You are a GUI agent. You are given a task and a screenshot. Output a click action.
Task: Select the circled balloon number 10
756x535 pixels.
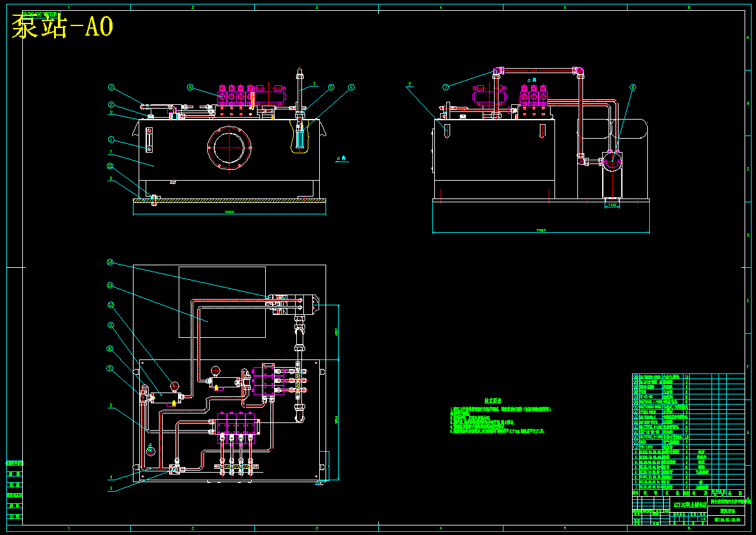click(111, 349)
